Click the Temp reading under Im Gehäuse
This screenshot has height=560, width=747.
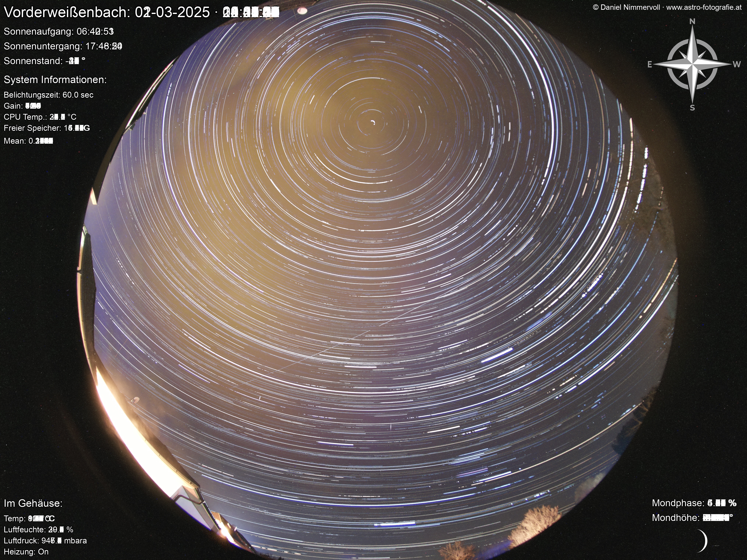click(x=29, y=518)
